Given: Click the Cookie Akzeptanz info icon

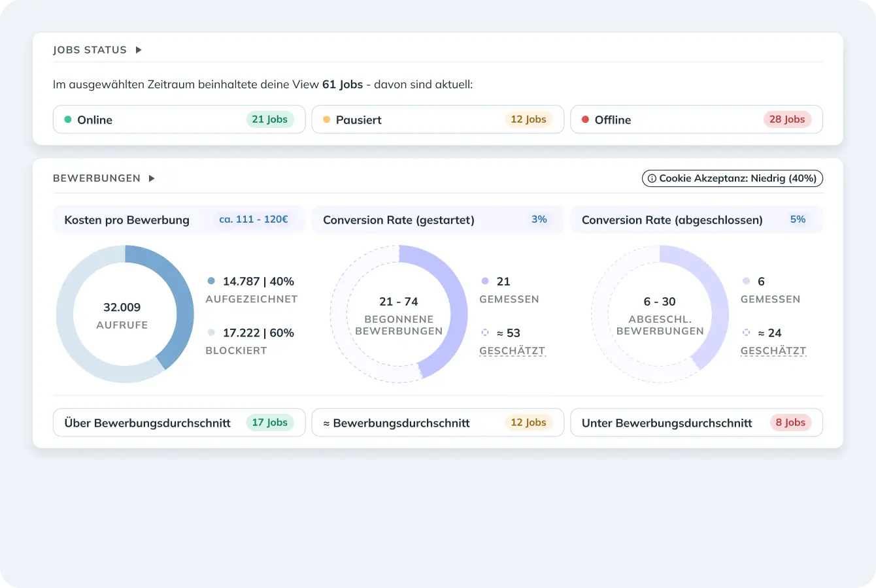Looking at the screenshot, I should tap(652, 178).
